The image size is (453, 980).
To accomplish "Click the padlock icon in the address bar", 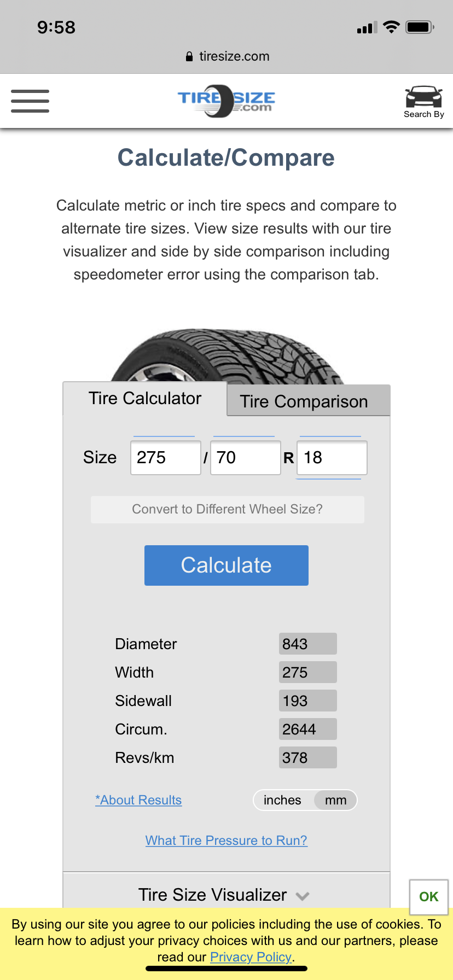I will pyautogui.click(x=189, y=56).
